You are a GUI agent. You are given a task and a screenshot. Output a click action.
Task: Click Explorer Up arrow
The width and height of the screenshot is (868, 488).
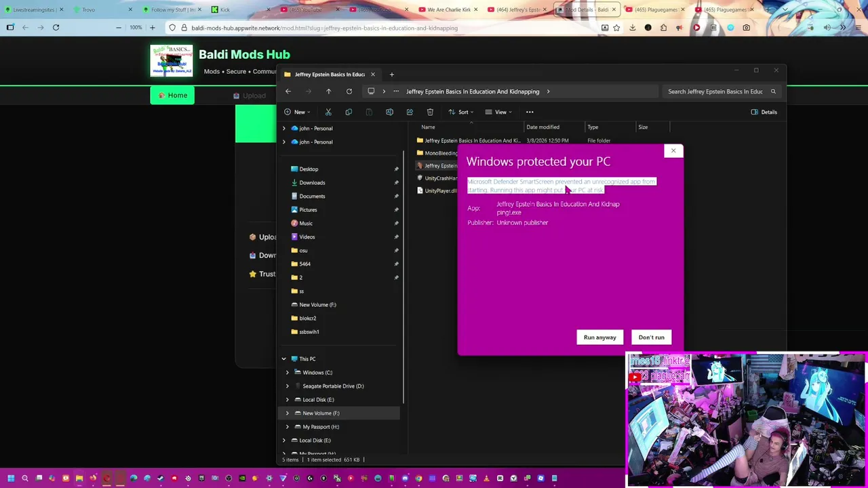tap(328, 91)
